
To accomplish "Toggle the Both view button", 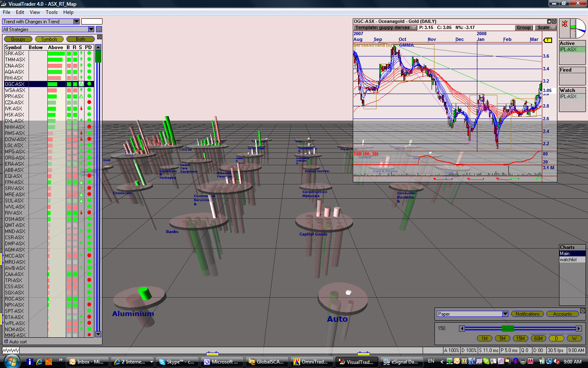I will 80,39.
